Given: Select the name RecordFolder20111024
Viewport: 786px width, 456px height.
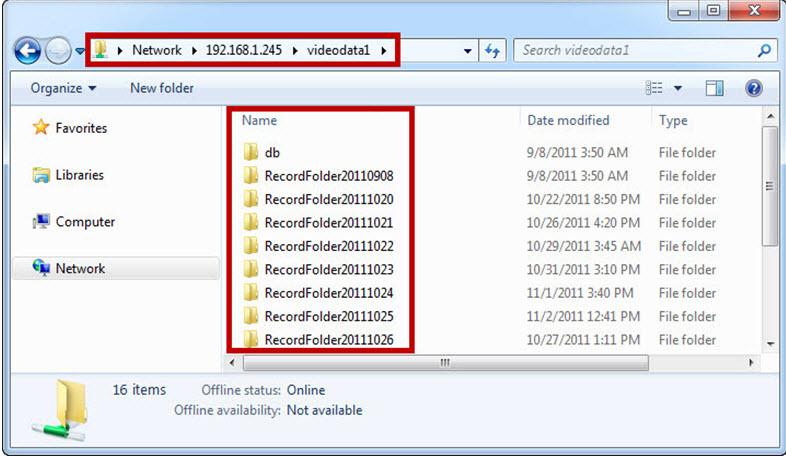Looking at the screenshot, I should click(x=329, y=293).
